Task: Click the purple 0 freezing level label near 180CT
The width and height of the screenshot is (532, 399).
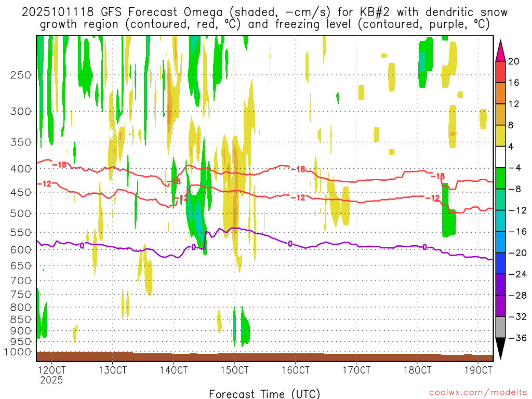Action: (425, 247)
